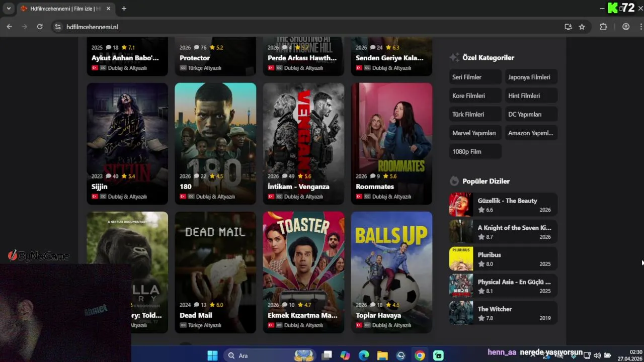644x362 pixels.
Task: Open Japonya Filmleri category
Action: [531, 77]
